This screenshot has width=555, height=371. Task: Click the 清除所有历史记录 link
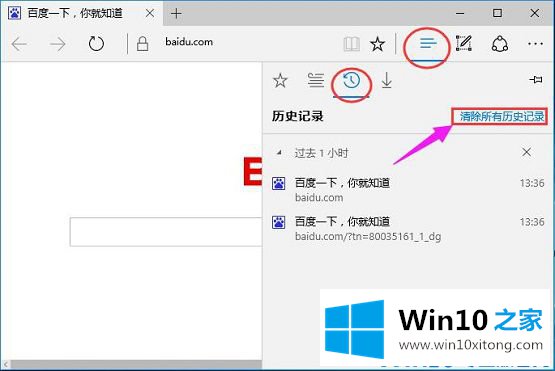(x=502, y=116)
